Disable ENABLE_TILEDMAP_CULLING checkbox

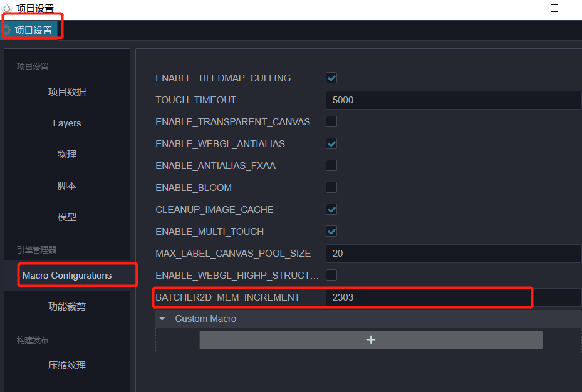[331, 78]
